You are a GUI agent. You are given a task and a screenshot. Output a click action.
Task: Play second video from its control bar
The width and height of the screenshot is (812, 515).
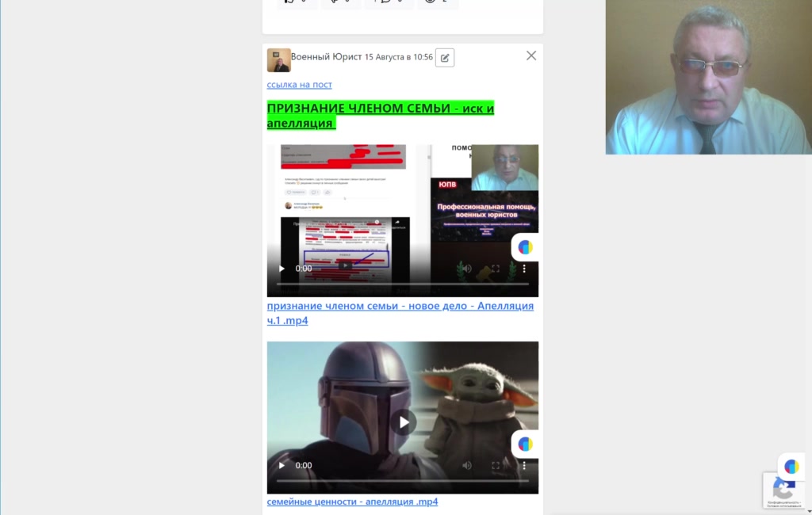tap(282, 465)
